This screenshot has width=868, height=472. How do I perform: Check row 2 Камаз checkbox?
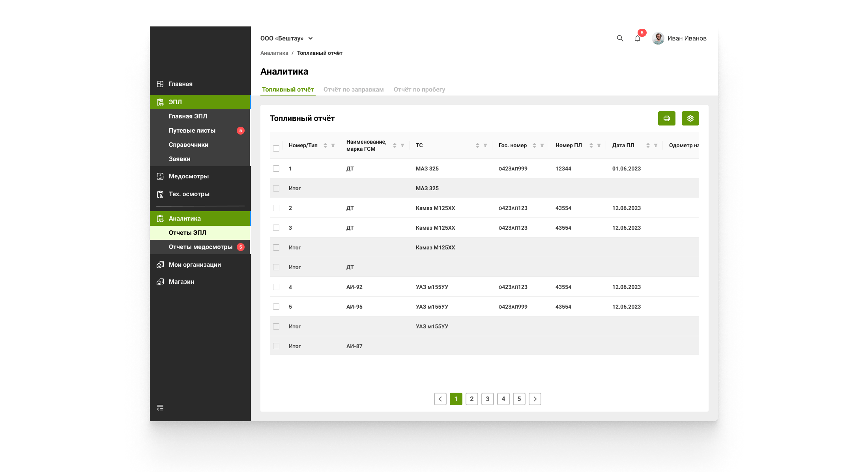(x=276, y=208)
